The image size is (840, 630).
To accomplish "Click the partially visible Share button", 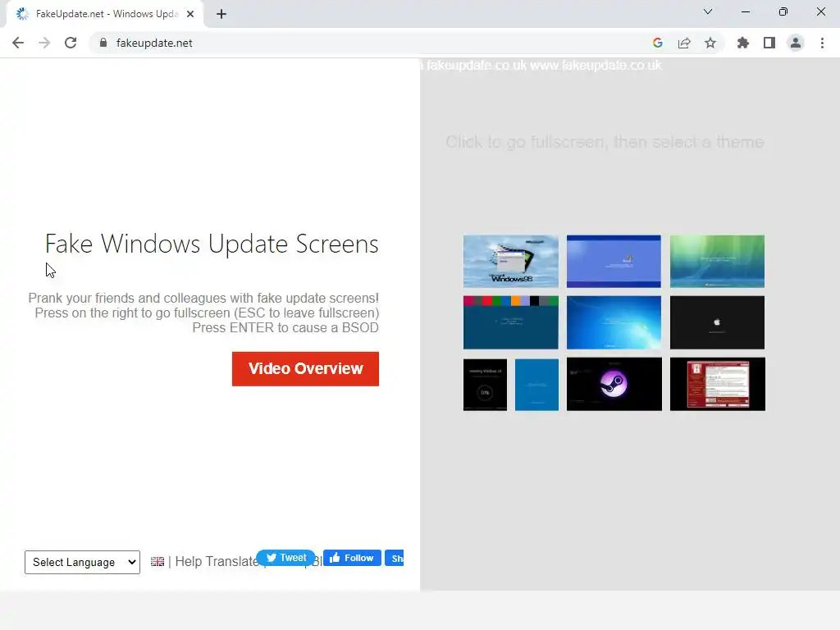I will [395, 558].
